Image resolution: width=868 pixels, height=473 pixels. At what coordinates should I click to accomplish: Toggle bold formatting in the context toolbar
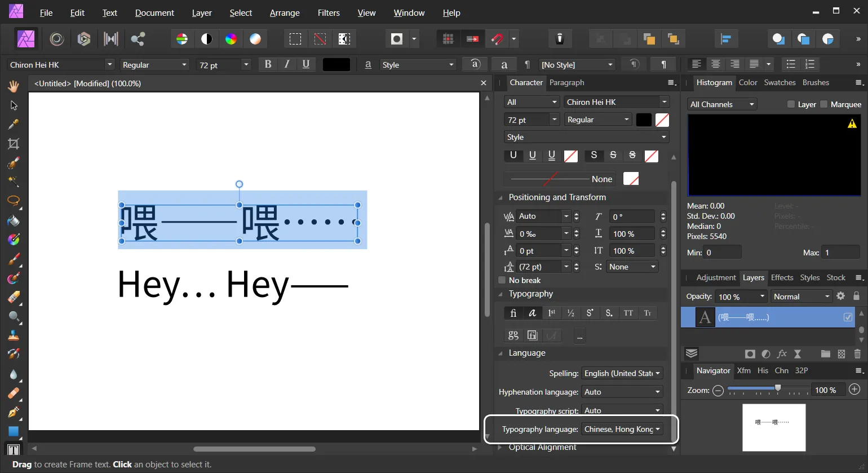(268, 64)
